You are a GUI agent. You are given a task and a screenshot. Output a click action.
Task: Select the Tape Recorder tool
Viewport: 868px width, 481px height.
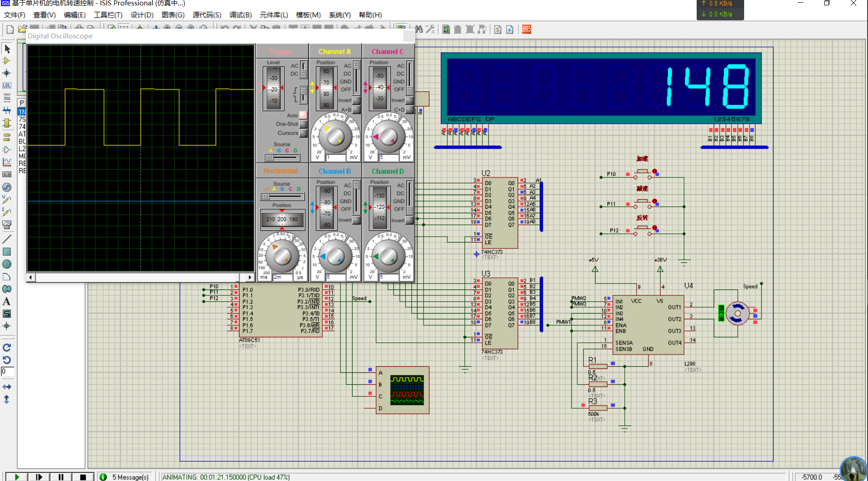pyautogui.click(x=7, y=174)
